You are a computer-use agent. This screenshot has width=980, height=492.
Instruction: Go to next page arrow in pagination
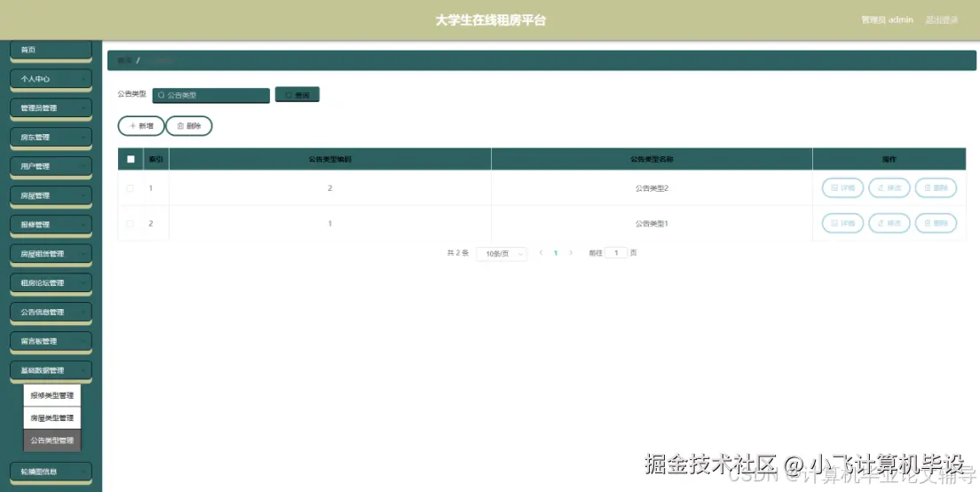pos(571,252)
